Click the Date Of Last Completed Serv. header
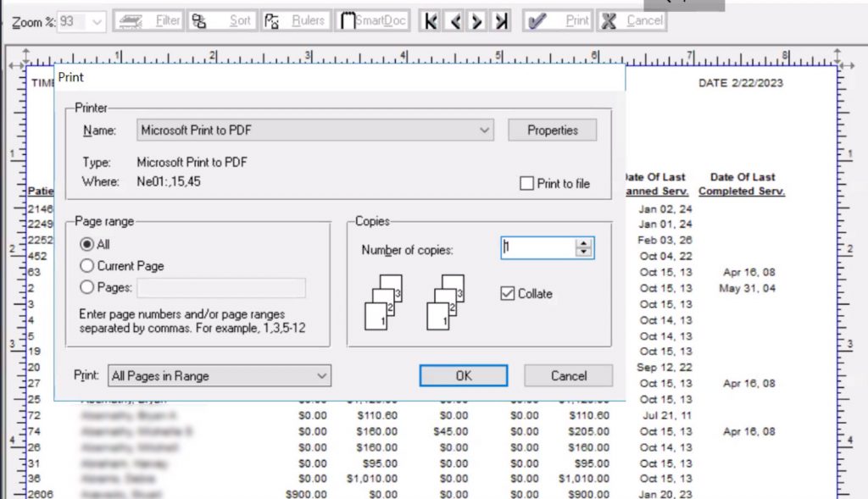 742,184
